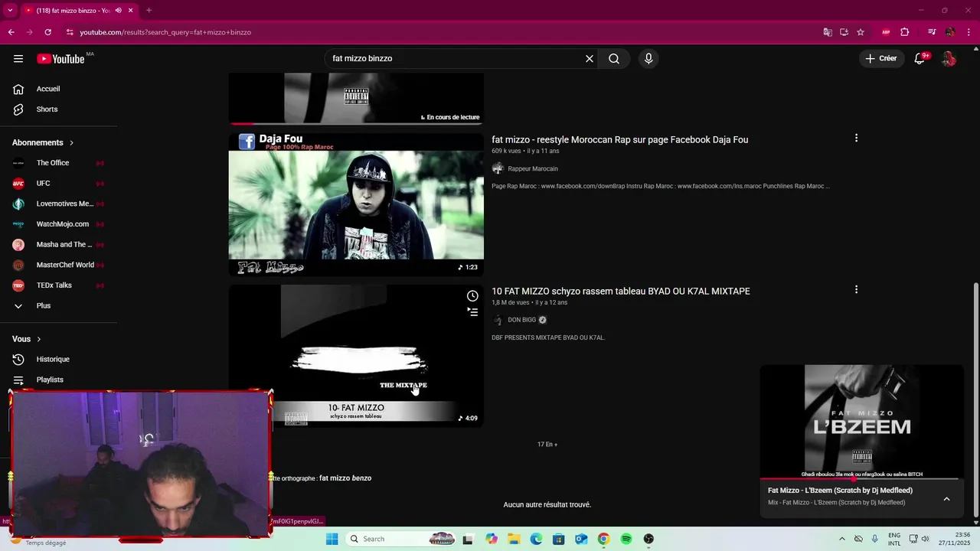Go back with browser back arrow

coord(11,32)
